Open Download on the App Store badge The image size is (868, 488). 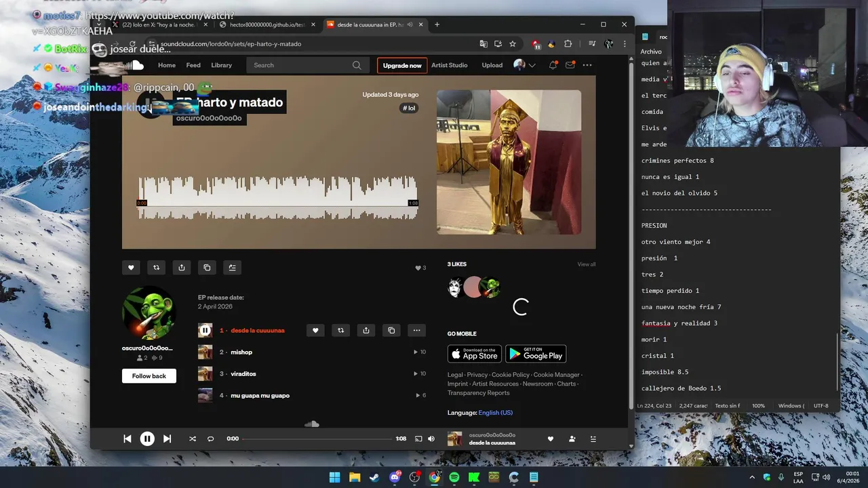(475, 354)
